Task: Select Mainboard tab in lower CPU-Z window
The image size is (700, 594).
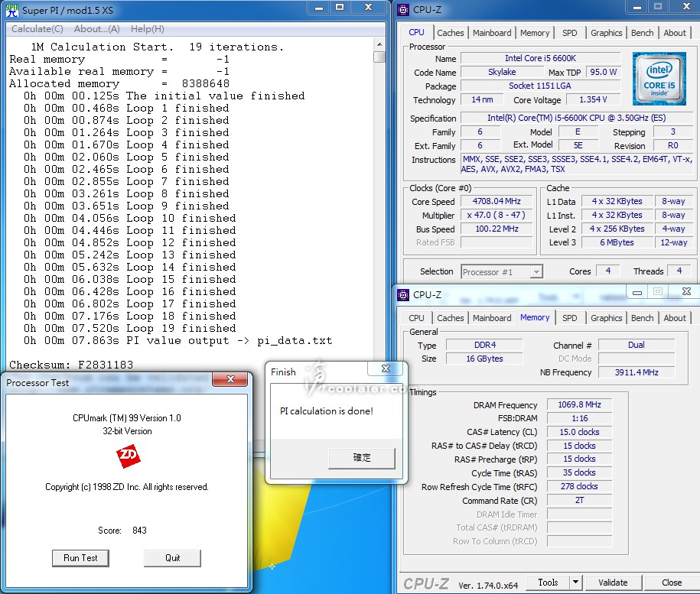Action: click(491, 318)
